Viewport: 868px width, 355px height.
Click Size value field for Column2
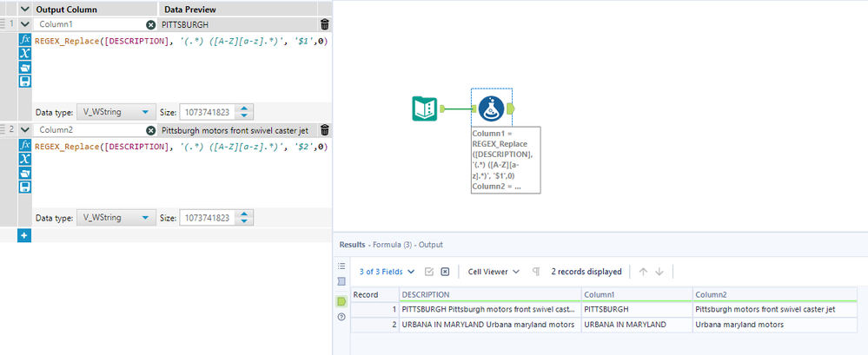pos(209,218)
